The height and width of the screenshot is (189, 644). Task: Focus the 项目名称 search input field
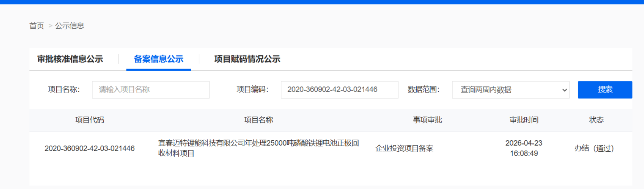(151, 90)
